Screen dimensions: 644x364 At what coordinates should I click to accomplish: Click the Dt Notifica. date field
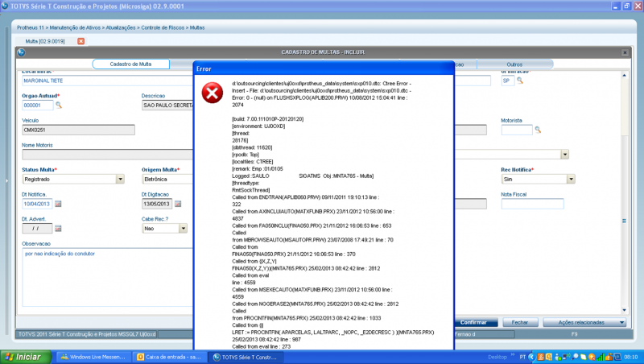click(37, 204)
